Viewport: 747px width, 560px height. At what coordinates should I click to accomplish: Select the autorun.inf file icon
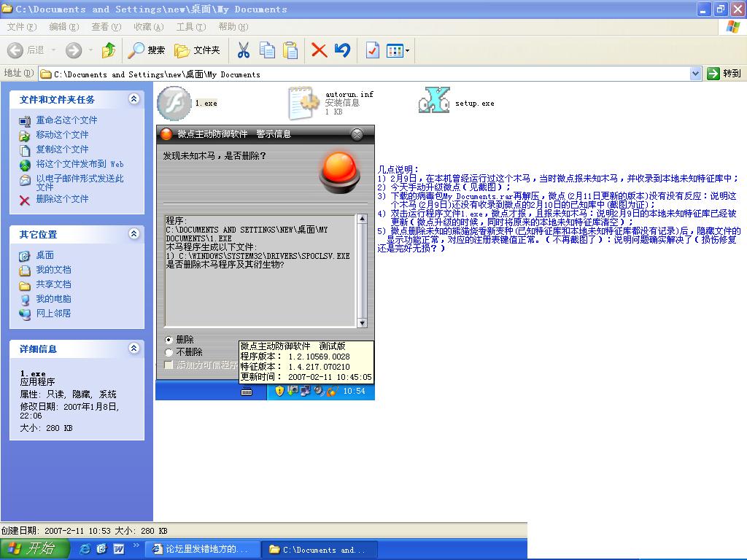[x=303, y=103]
